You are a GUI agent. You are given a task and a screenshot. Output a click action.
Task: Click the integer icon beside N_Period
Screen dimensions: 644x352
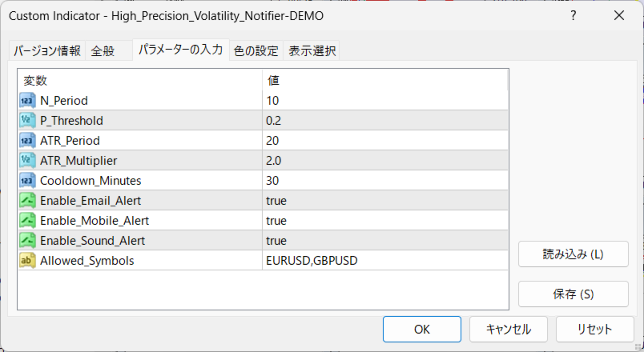(x=28, y=101)
